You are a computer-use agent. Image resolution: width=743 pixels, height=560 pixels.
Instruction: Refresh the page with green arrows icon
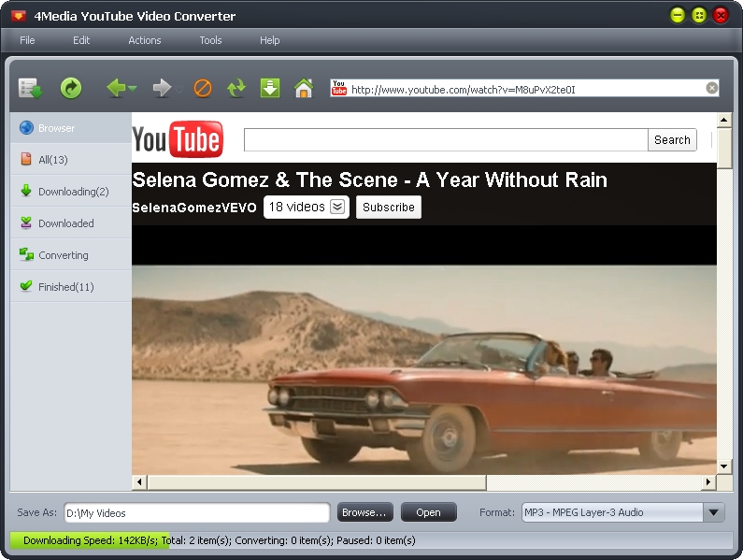coord(236,88)
